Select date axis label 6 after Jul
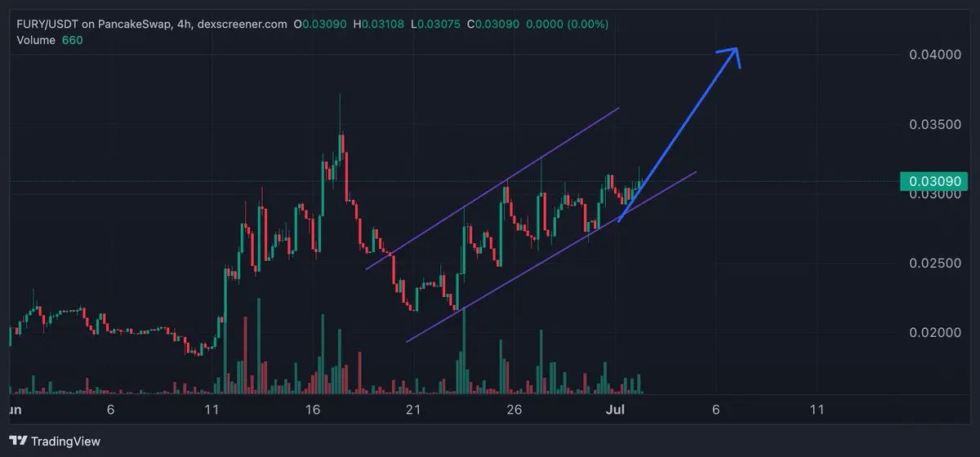Image resolution: width=980 pixels, height=457 pixels. 715,408
